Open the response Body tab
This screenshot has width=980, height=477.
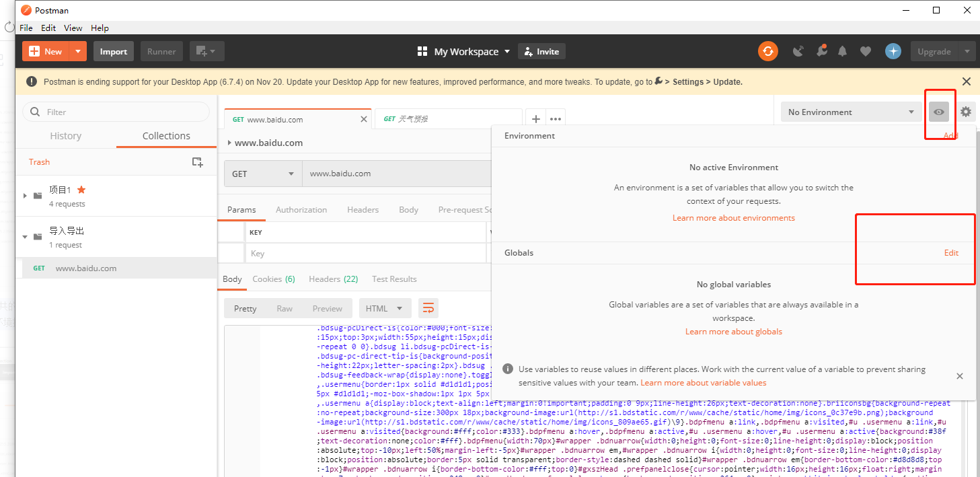click(x=232, y=279)
